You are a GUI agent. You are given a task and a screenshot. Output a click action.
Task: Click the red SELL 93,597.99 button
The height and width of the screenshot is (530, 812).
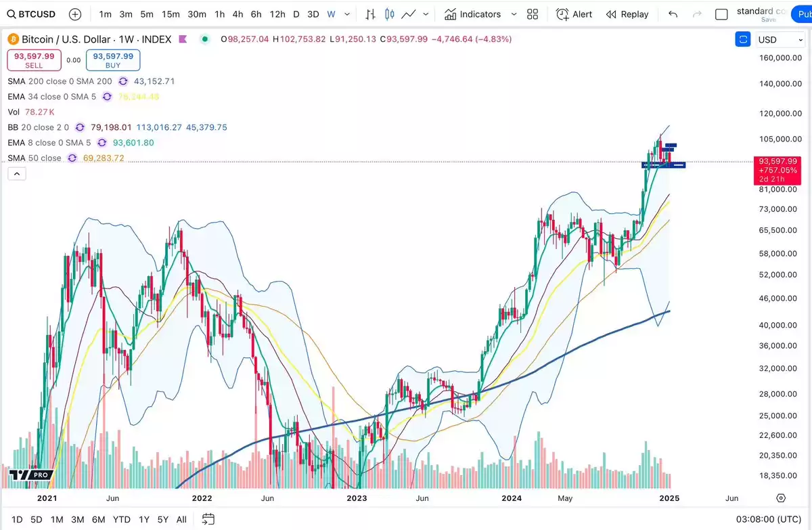point(34,60)
